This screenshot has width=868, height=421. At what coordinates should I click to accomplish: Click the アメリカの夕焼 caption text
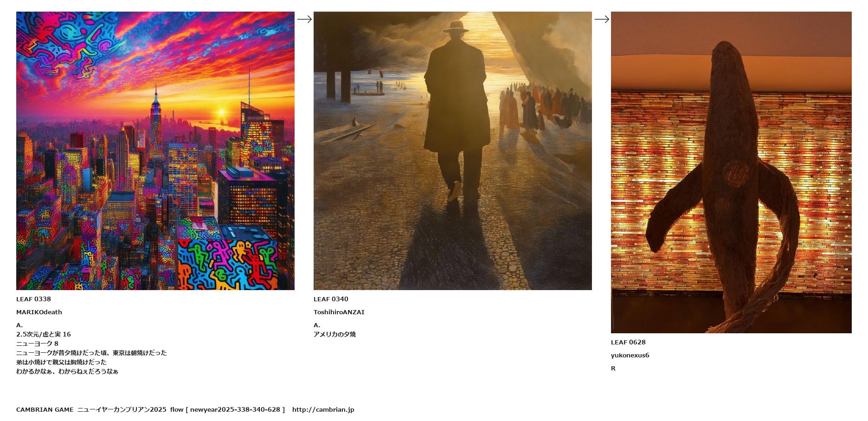(334, 334)
